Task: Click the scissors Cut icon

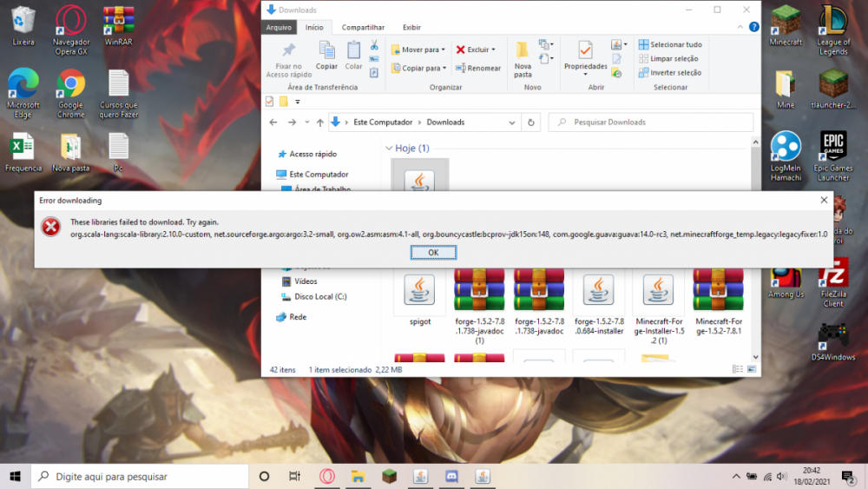Action: (x=374, y=45)
